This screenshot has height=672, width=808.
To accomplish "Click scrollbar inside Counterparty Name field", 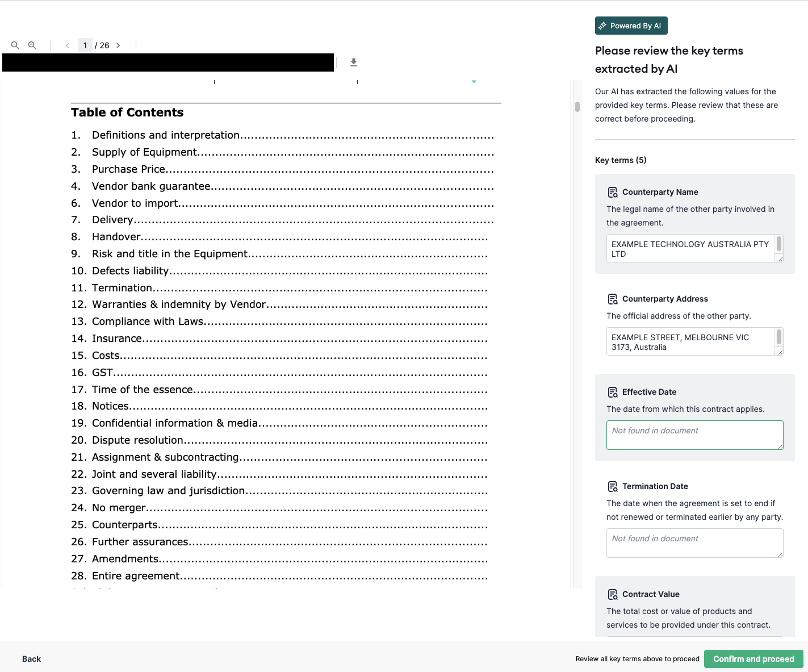I will point(779,244).
